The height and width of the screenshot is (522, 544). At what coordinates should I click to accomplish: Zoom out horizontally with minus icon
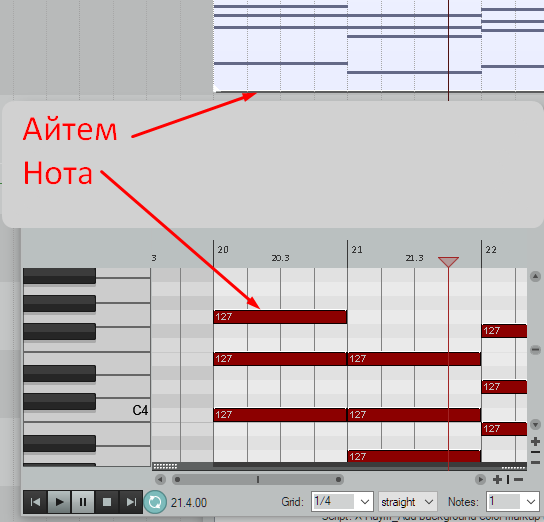[x=519, y=479]
